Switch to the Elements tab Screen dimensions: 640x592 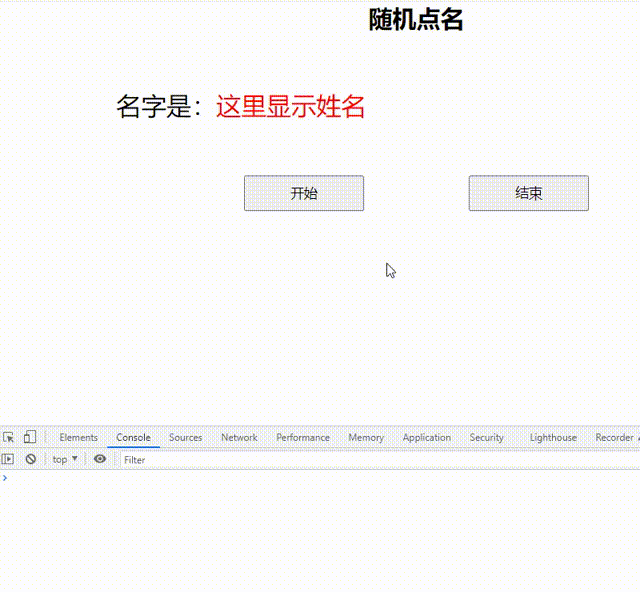click(x=78, y=437)
